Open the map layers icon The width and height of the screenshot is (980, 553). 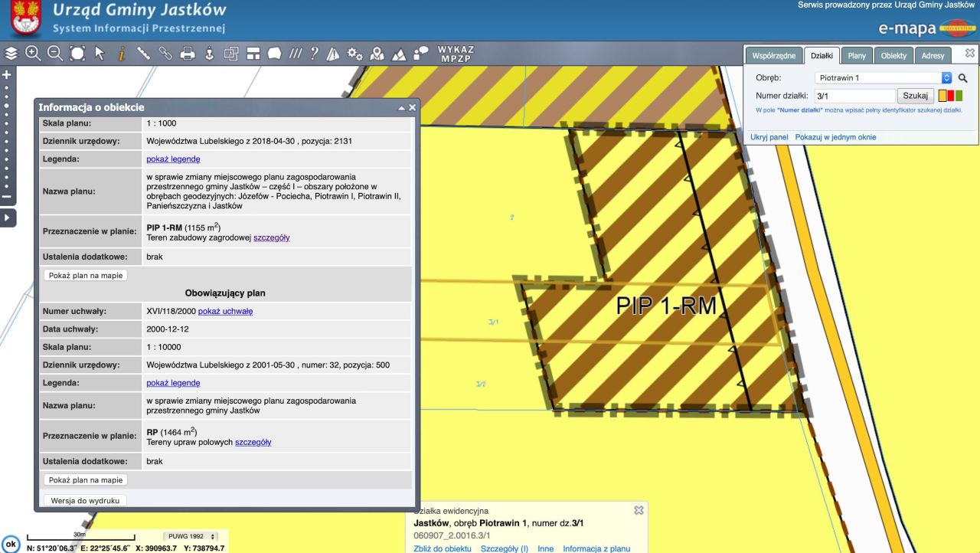point(11,54)
